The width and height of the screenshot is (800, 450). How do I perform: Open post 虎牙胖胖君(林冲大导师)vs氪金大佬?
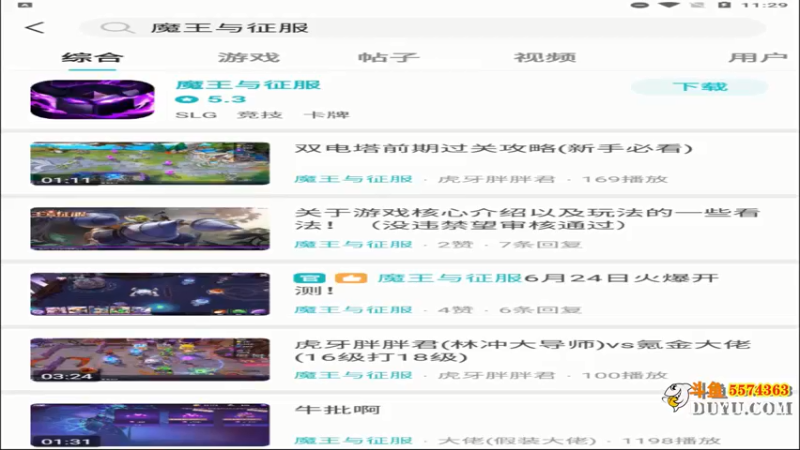tap(523, 350)
